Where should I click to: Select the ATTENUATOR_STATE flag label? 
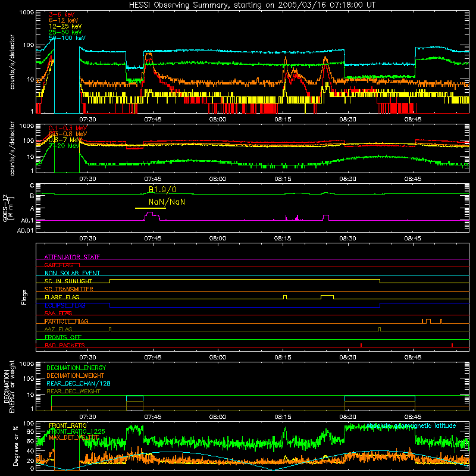(x=72, y=257)
